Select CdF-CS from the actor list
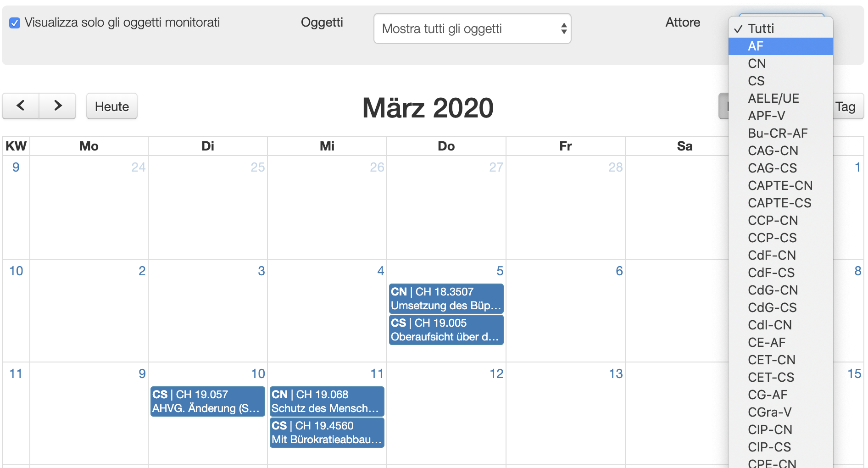Screen dimensions: 868x468 (780, 273)
